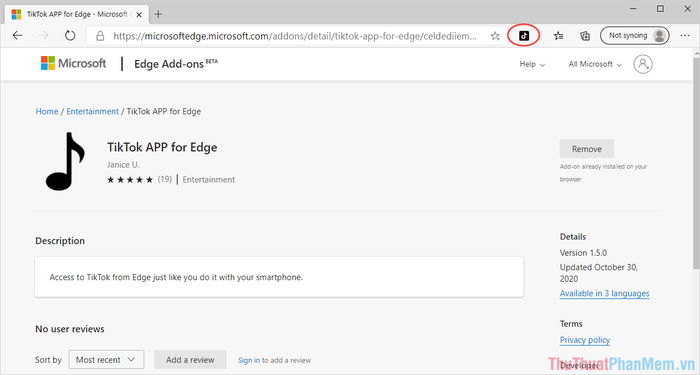Viewport: 700px width, 375px height.
Task: Click the Updated October 30, 2020 text
Action: (x=599, y=273)
